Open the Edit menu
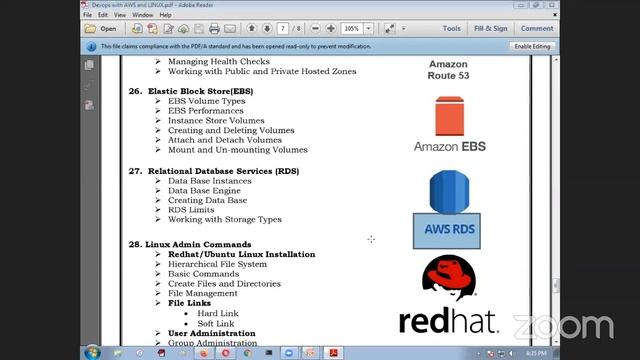The width and height of the screenshot is (640, 360). point(102,15)
